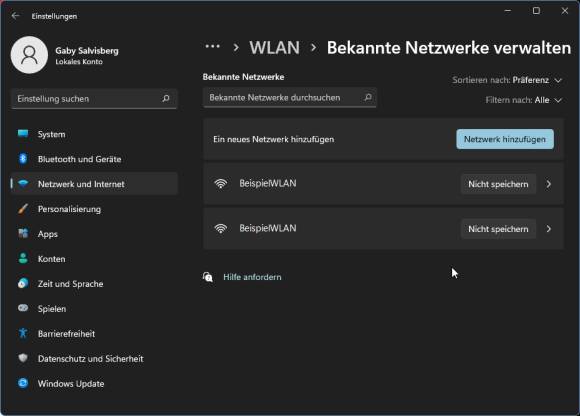Open System settings category
Image resolution: width=580 pixels, height=416 pixels.
94,134
